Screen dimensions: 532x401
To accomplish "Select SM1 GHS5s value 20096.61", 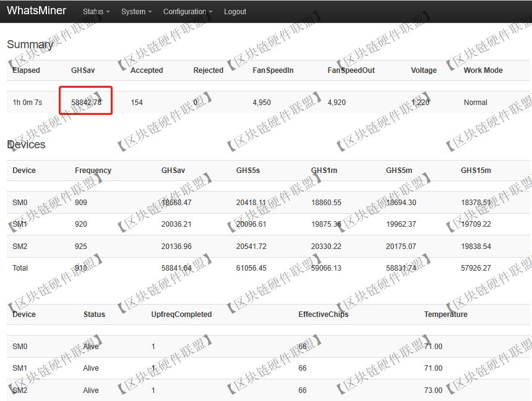I will coord(251,224).
